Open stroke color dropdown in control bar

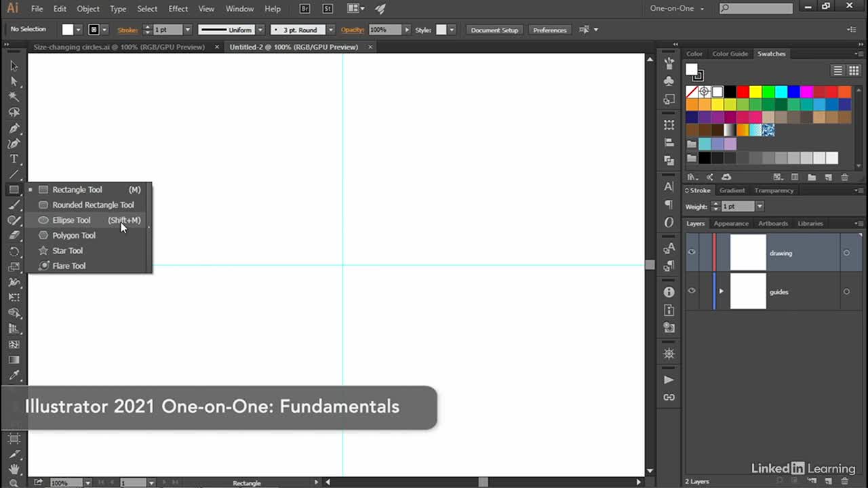(x=105, y=30)
